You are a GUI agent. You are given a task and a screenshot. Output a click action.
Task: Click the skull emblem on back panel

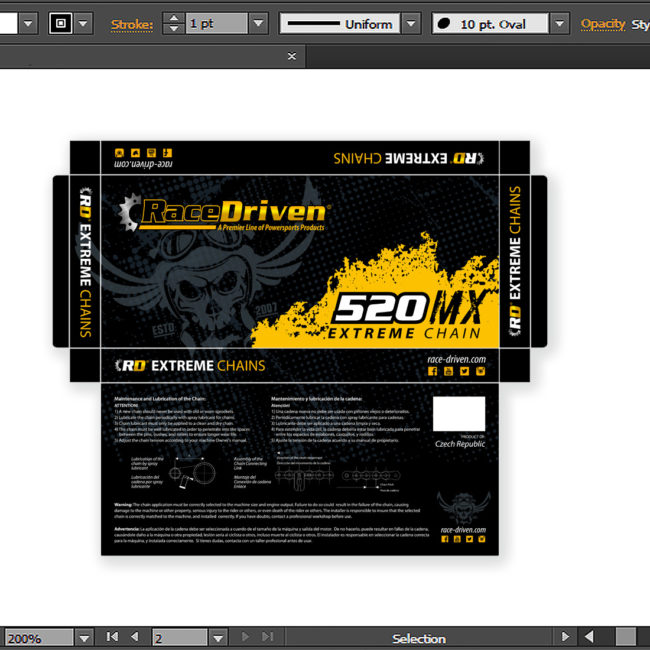tap(463, 507)
